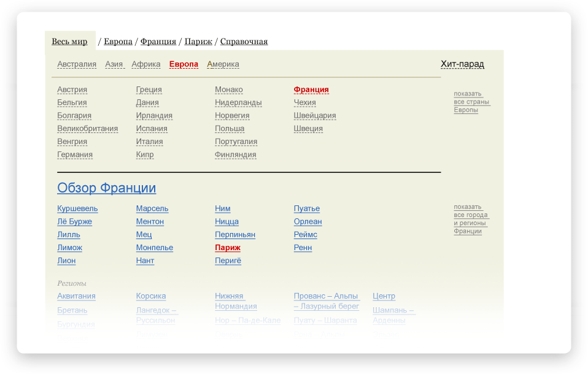
Task: Show all cities and regions of France
Action: [471, 219]
